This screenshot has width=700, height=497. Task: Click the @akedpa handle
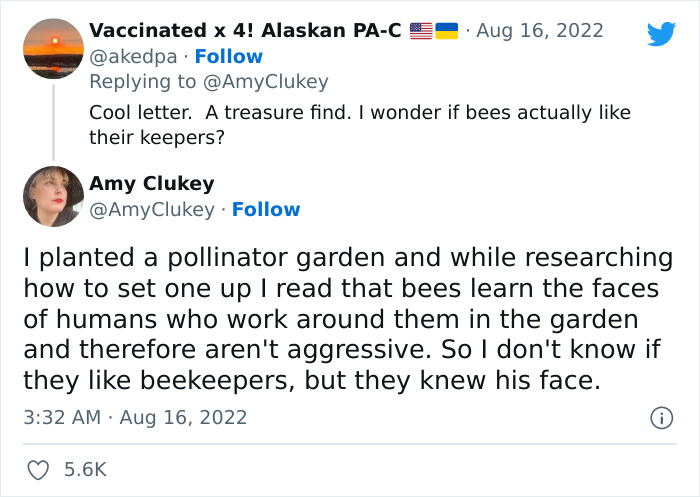(x=135, y=57)
